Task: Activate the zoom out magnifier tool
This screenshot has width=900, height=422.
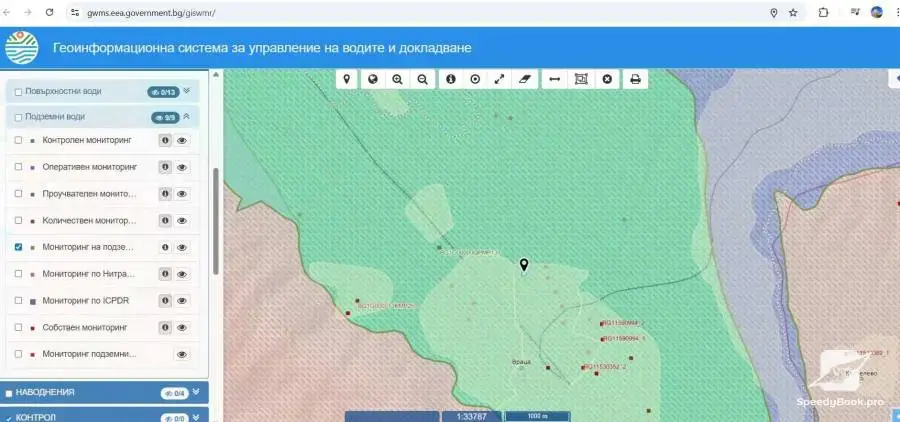Action: [422, 79]
